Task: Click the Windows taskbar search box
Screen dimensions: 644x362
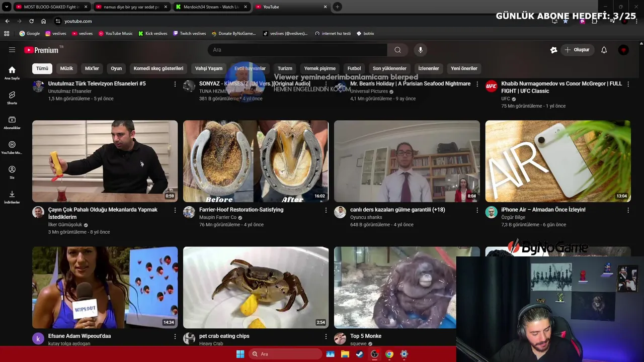Action: pyautogui.click(x=285, y=354)
